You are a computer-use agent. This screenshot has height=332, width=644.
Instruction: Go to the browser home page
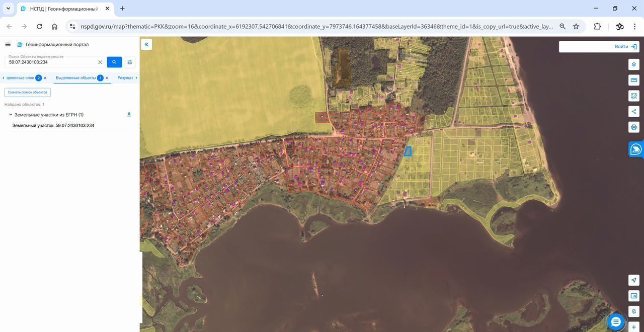[x=54, y=27]
